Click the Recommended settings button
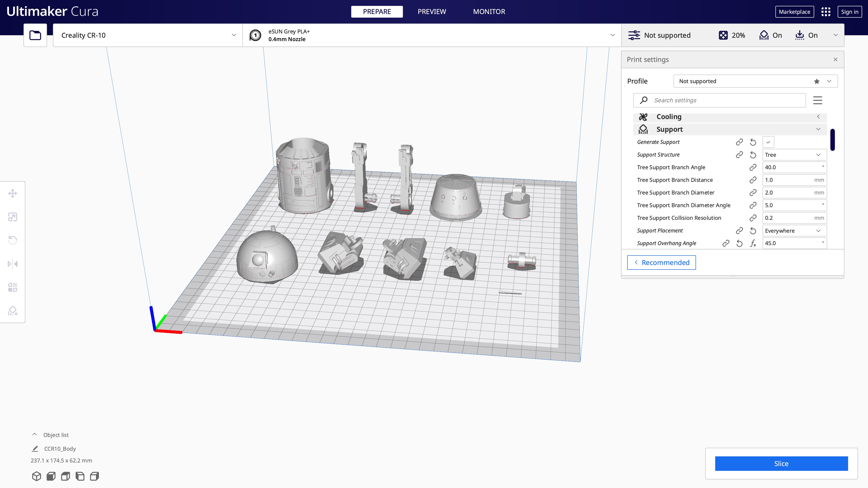Screen dimensions: 868x488 (x=661, y=263)
